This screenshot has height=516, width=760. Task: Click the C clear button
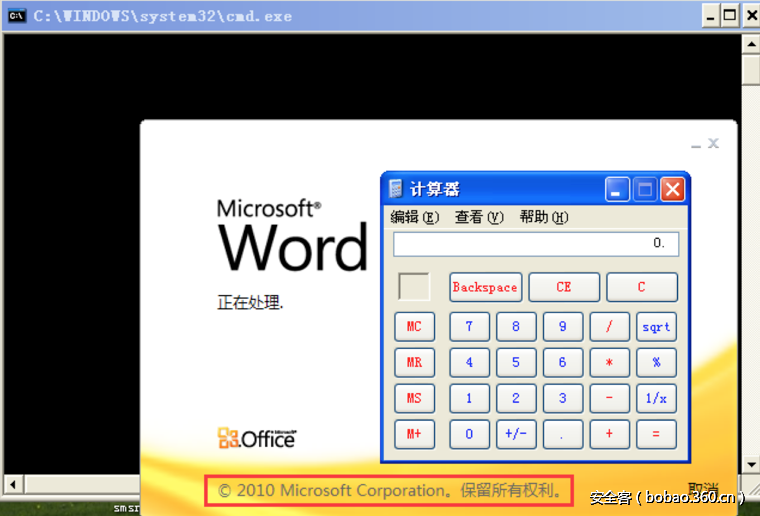click(642, 287)
